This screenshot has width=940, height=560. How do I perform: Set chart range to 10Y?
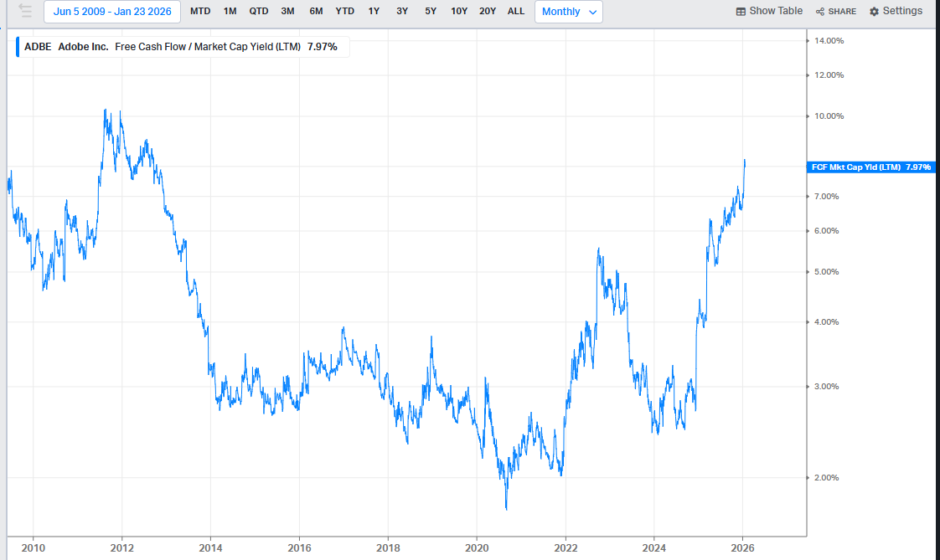pyautogui.click(x=459, y=12)
